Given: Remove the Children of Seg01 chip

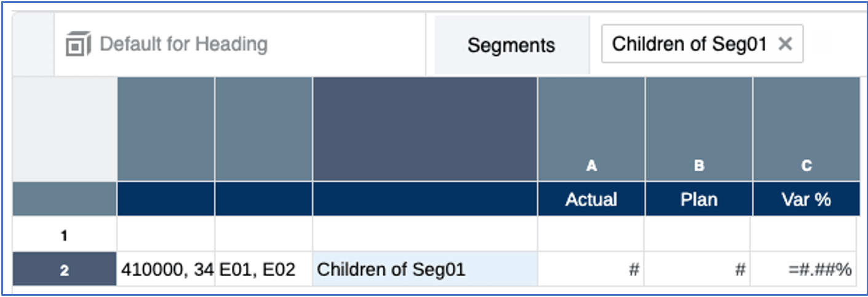Looking at the screenshot, I should click(x=785, y=44).
